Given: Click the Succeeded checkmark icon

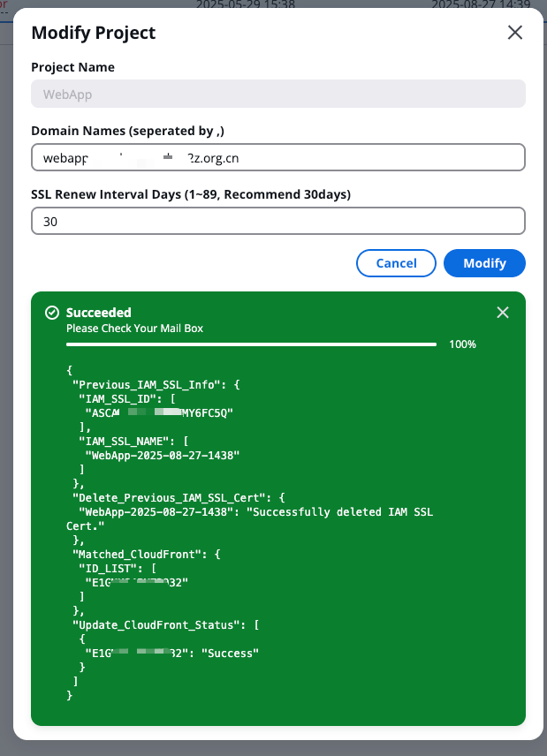Looking at the screenshot, I should [x=52, y=313].
